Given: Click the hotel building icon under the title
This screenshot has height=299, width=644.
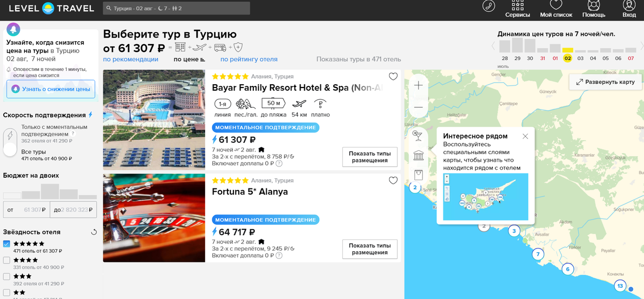Looking at the screenshot, I should point(180,47).
